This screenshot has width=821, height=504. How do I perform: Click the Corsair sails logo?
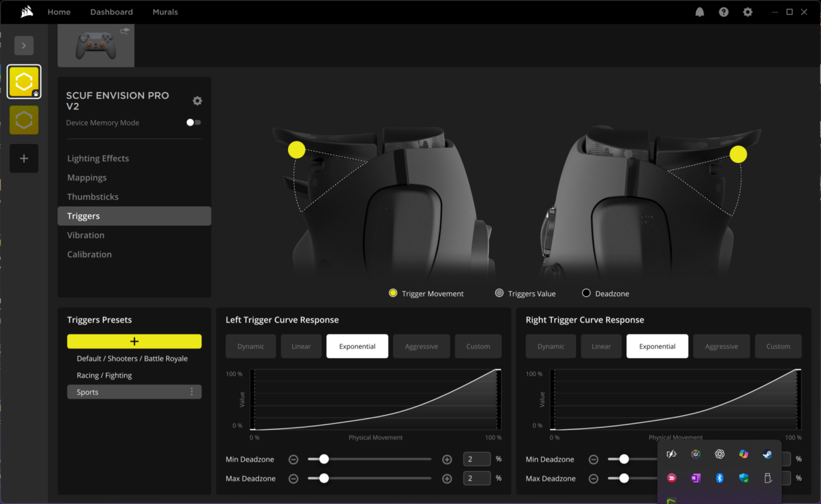27,11
